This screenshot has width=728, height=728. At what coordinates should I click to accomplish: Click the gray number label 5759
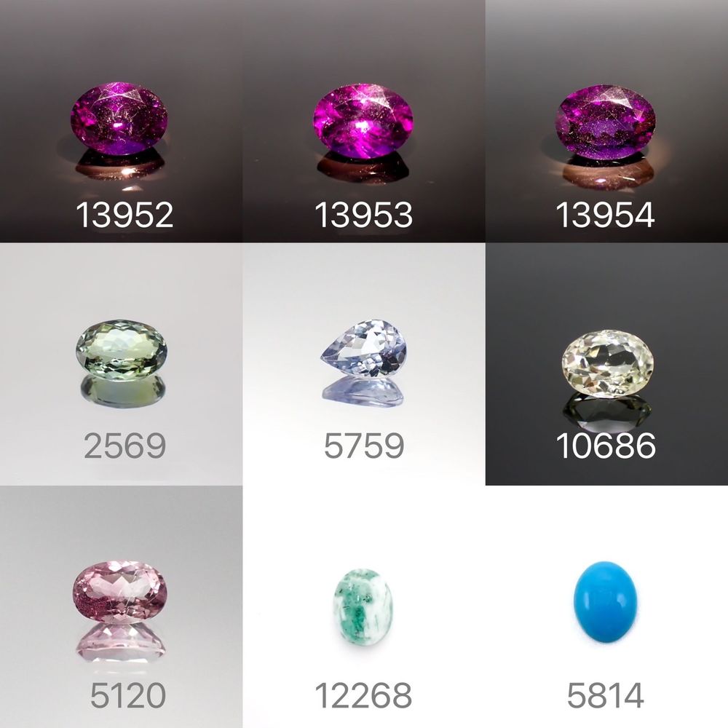(364, 446)
